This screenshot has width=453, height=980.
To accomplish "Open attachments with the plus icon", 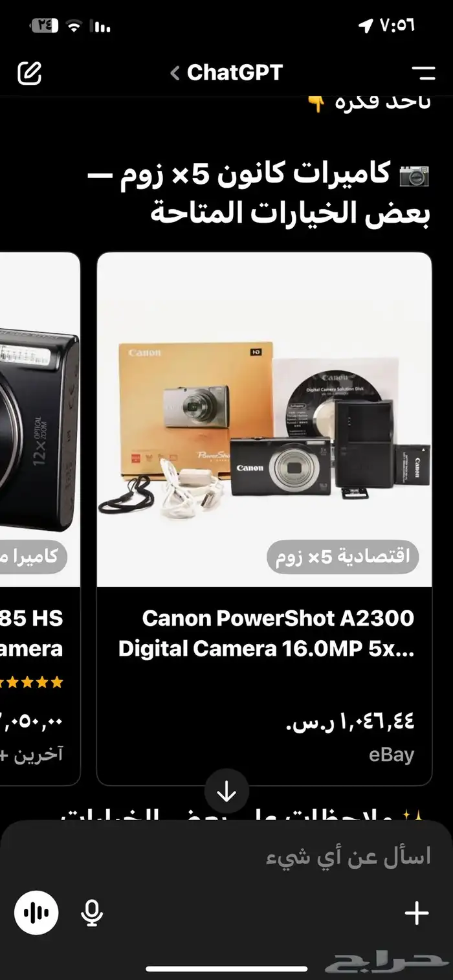I will 417,913.
